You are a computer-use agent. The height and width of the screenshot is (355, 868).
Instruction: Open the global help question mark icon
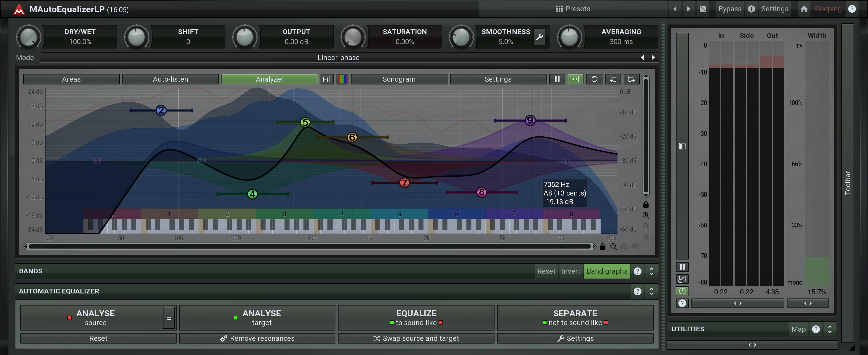(x=852, y=9)
